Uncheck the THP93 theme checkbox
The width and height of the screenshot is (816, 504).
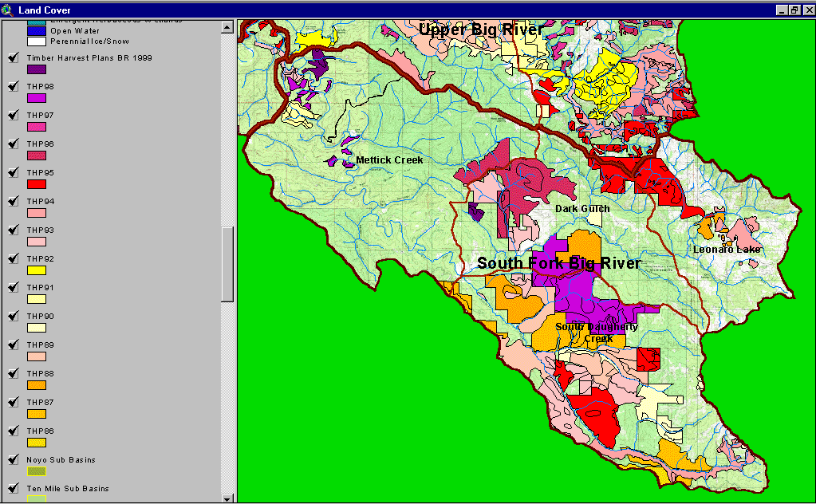pos(14,230)
